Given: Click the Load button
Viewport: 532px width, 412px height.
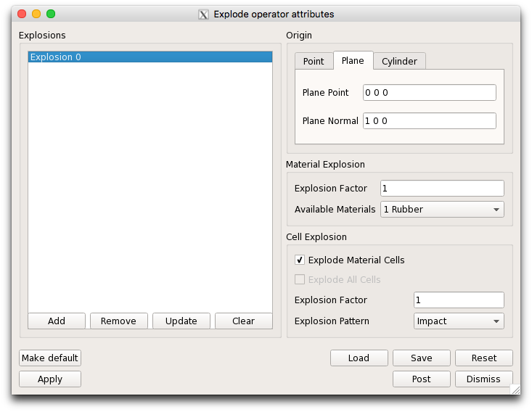Looking at the screenshot, I should coord(359,358).
